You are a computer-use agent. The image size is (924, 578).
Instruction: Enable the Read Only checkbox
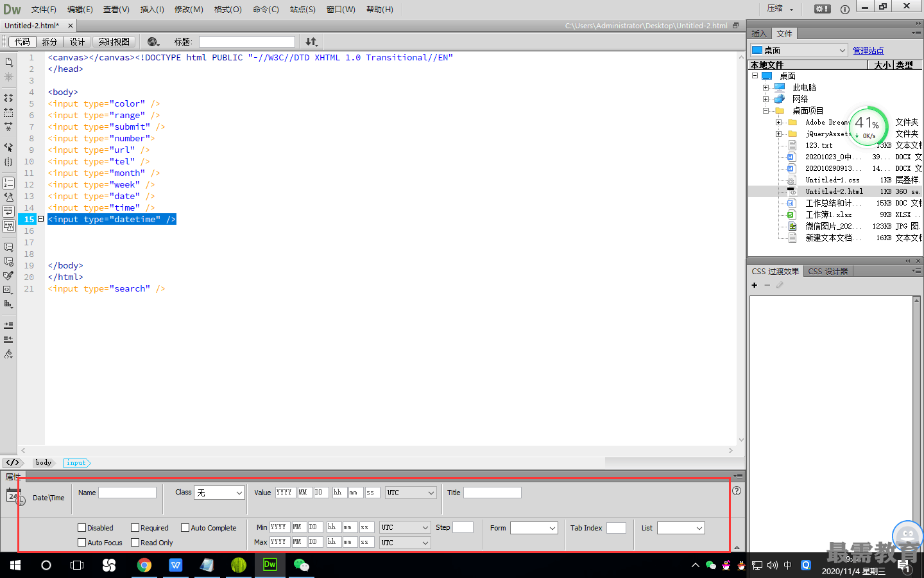[135, 543]
